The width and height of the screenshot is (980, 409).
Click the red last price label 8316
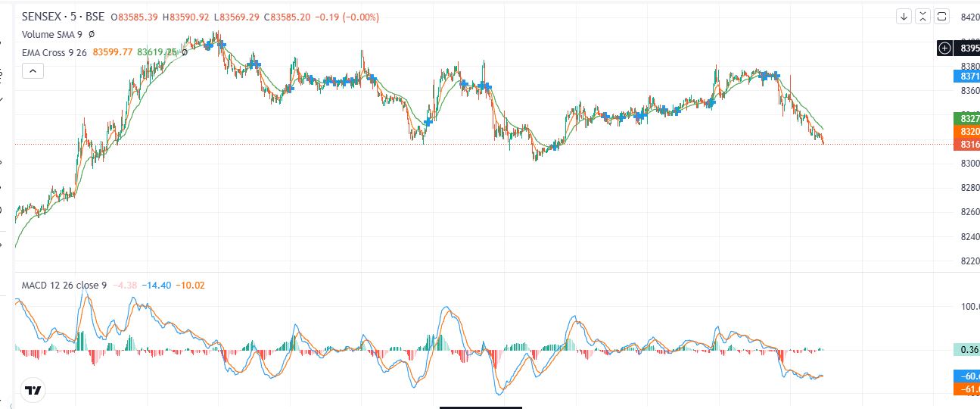tap(968, 144)
